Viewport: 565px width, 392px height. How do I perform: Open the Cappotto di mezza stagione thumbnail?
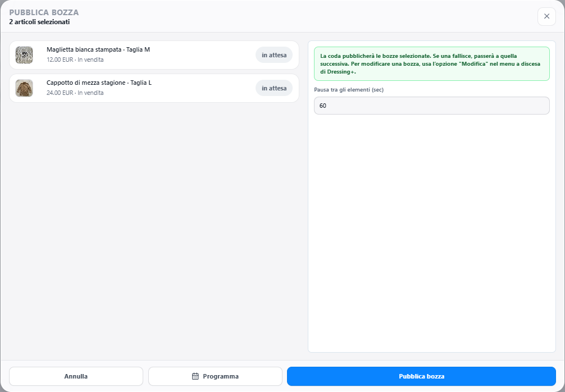point(24,88)
